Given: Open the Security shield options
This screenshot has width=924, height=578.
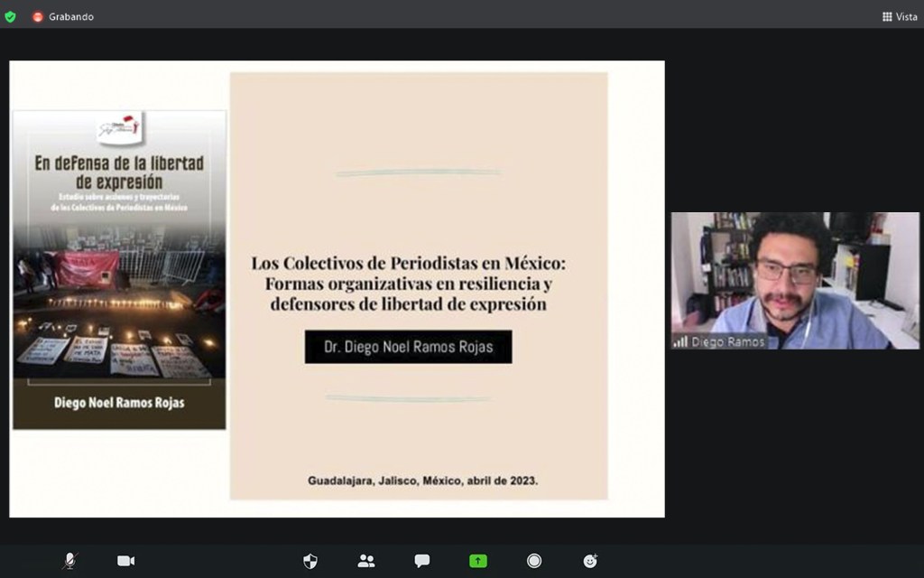Looking at the screenshot, I should [310, 561].
